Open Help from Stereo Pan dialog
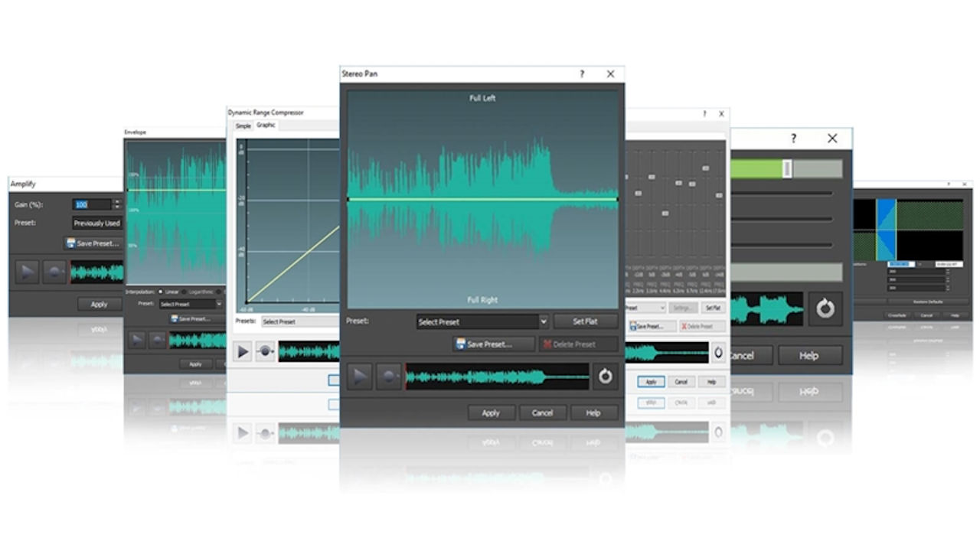 coord(593,412)
